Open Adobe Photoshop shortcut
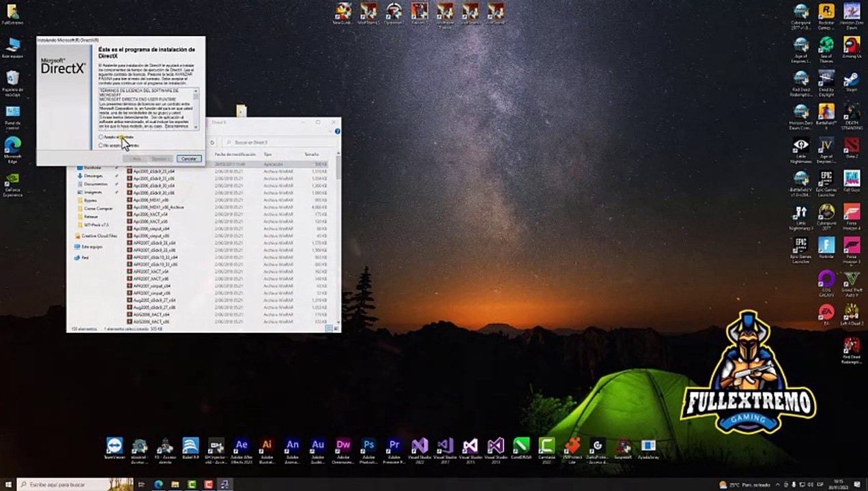Screen dimensions: 868x491 click(x=368, y=450)
